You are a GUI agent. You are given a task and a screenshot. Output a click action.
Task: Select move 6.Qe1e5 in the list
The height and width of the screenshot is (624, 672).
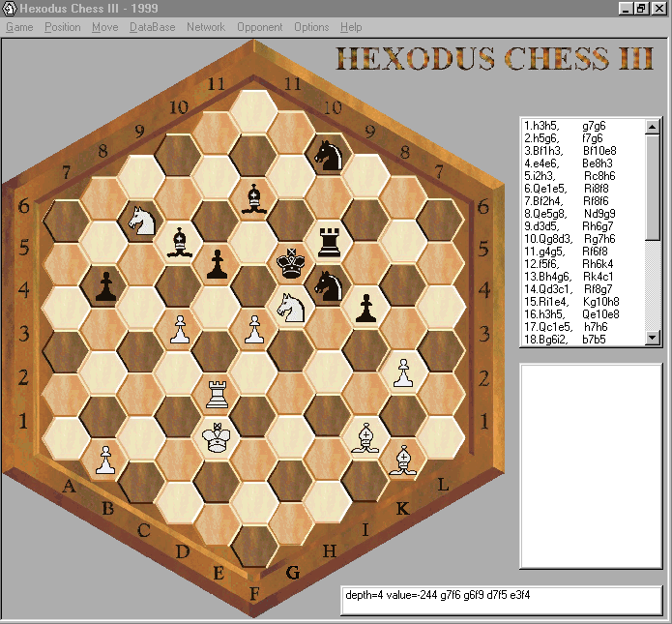pos(545,189)
